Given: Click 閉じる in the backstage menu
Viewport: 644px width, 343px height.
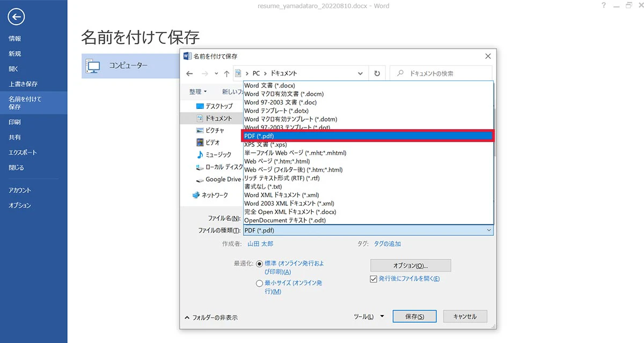Looking at the screenshot, I should pyautogui.click(x=17, y=167).
